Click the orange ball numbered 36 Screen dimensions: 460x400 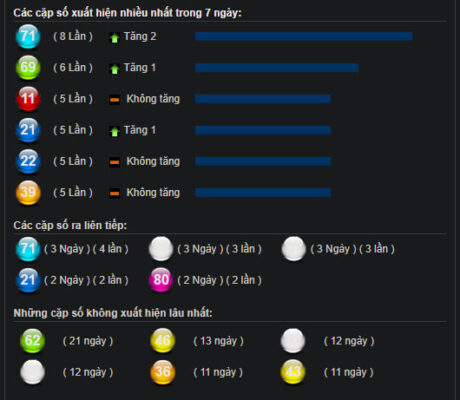(163, 372)
